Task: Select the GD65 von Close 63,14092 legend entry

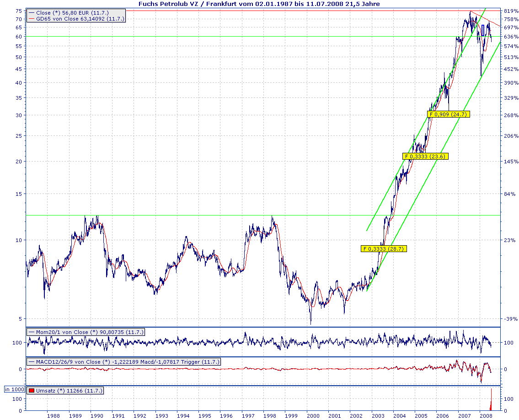Action: (77, 19)
